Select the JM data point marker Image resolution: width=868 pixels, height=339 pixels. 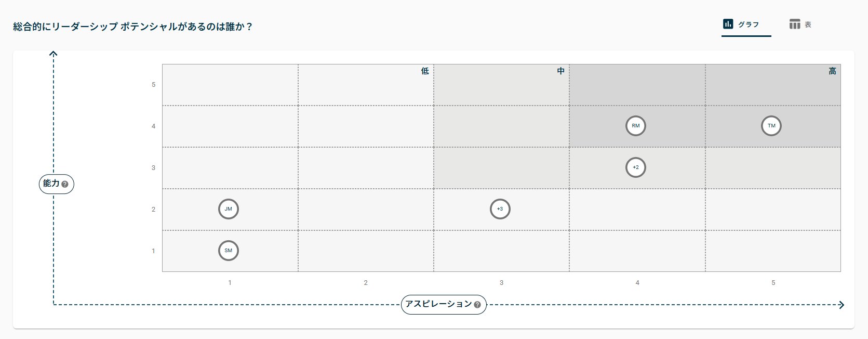229,209
